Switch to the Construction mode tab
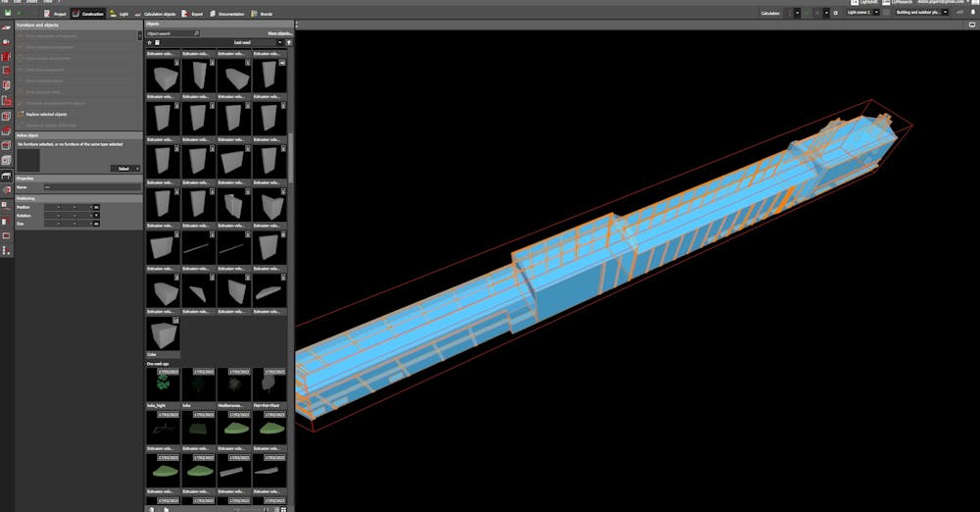 point(88,14)
